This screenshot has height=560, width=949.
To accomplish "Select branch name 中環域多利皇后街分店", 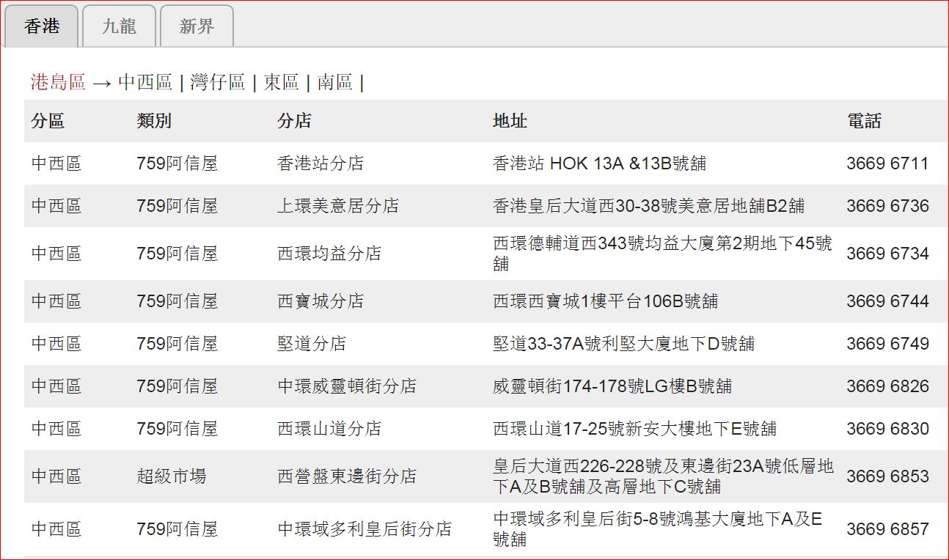I will [x=364, y=529].
